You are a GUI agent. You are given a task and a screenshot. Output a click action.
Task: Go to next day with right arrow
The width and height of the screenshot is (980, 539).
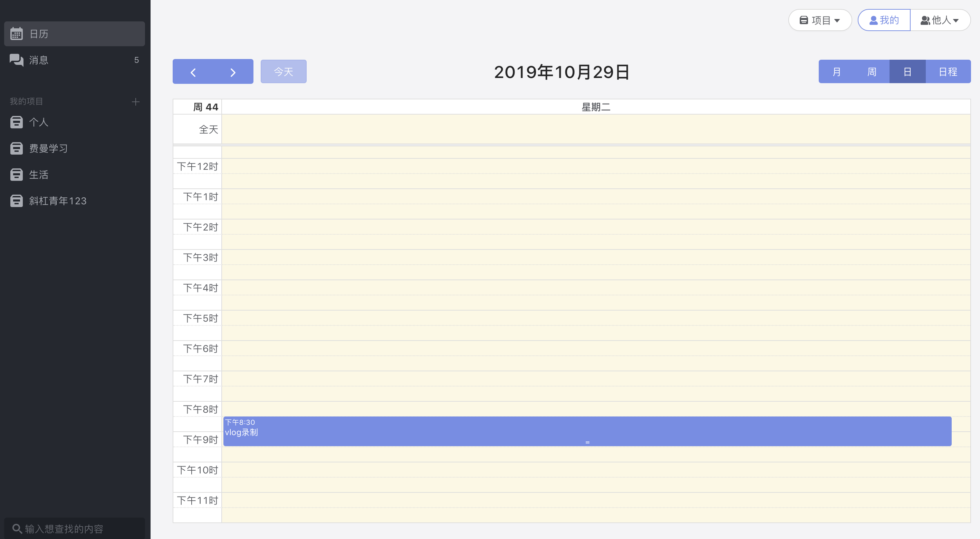pyautogui.click(x=233, y=72)
